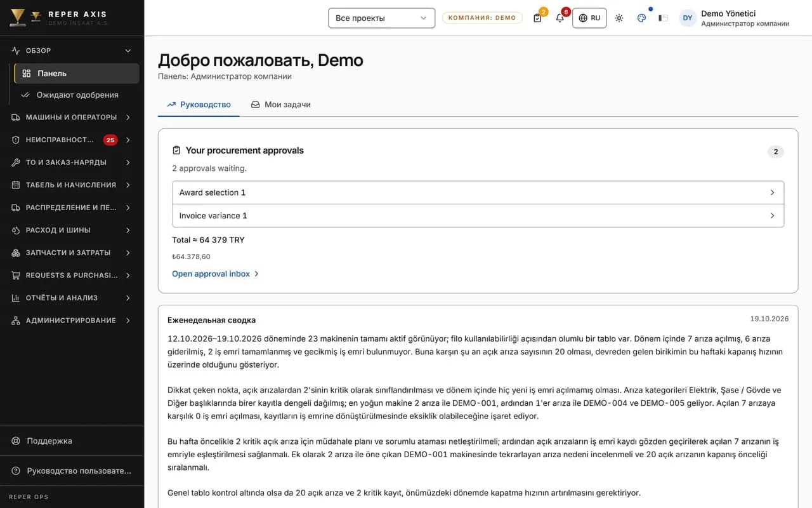Viewport: 812px width, 508px height.
Task: Follow the Open approval inbox link
Action: (x=216, y=274)
